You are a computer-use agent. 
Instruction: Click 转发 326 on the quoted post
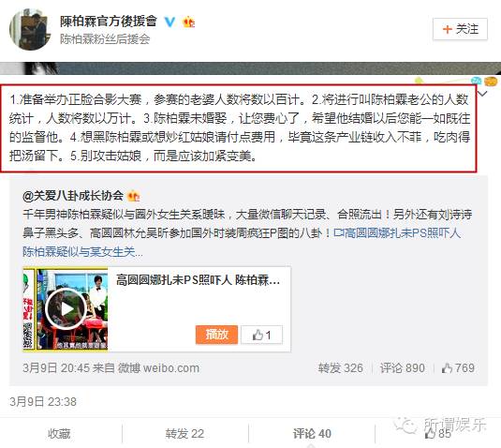pyautogui.click(x=341, y=368)
